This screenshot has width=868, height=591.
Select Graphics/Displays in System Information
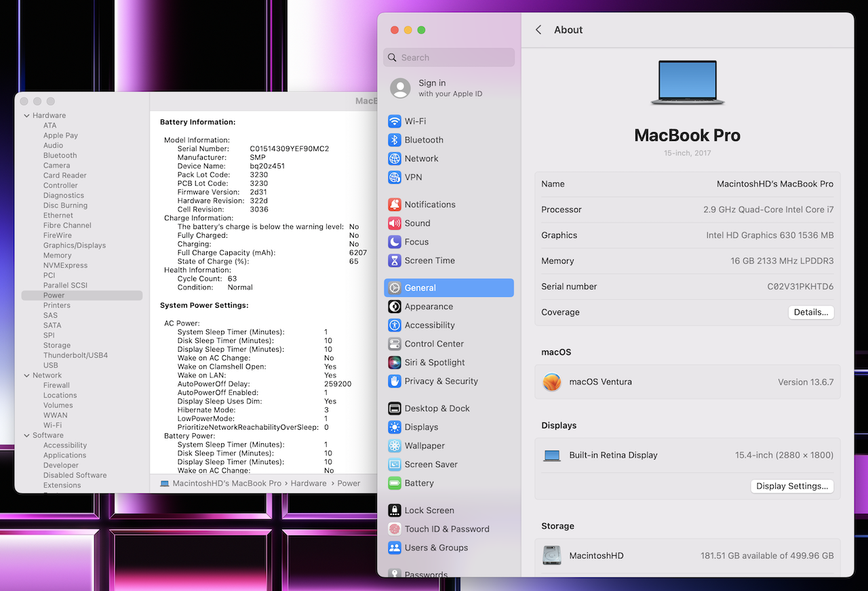[75, 245]
